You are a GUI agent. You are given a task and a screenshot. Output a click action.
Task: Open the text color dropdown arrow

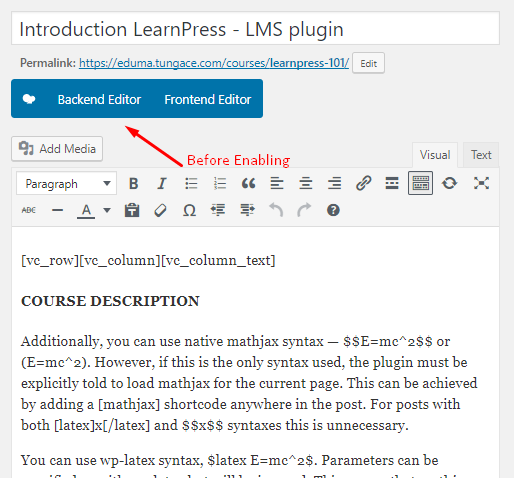[x=107, y=210]
